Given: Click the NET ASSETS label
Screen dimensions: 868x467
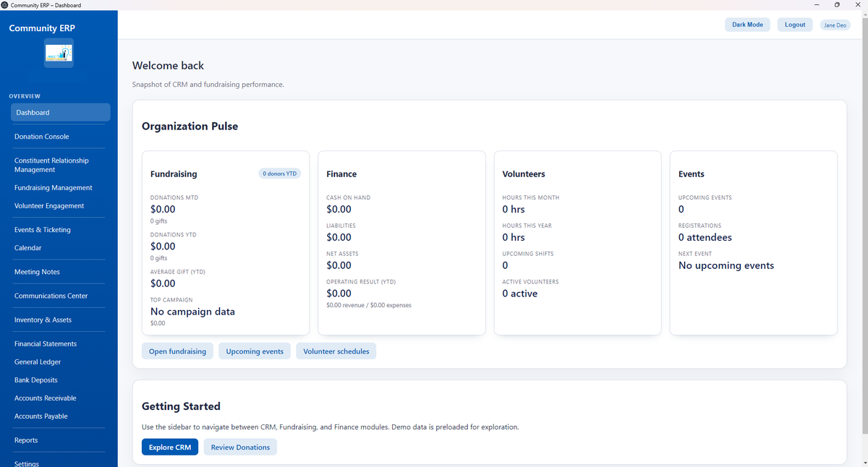Looking at the screenshot, I should tap(342, 254).
